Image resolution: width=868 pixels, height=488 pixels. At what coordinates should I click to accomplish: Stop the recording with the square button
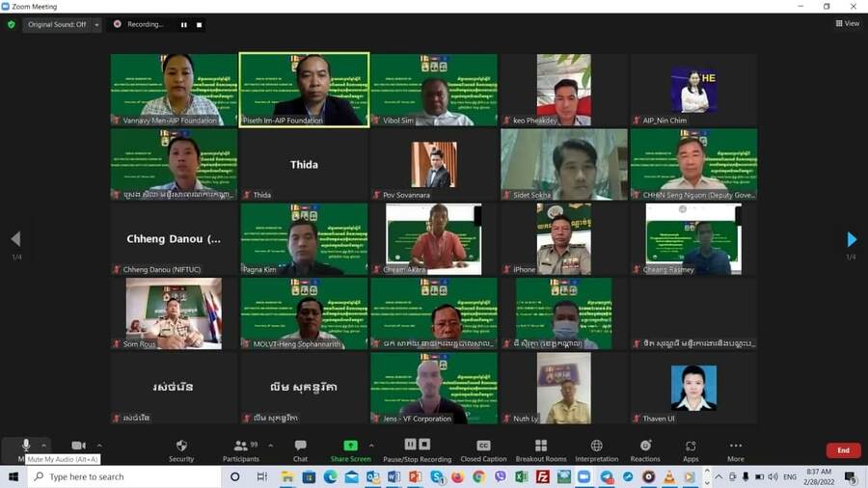click(x=200, y=24)
